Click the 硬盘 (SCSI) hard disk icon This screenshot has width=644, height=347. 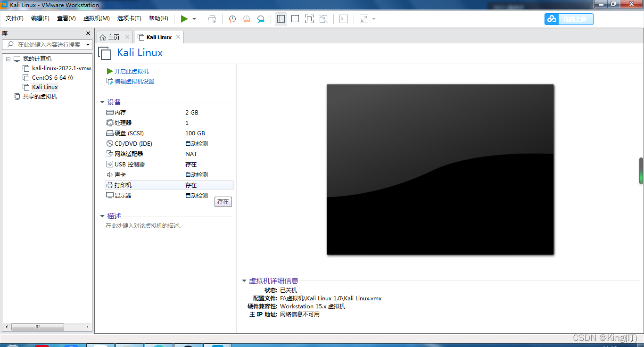[x=110, y=133]
